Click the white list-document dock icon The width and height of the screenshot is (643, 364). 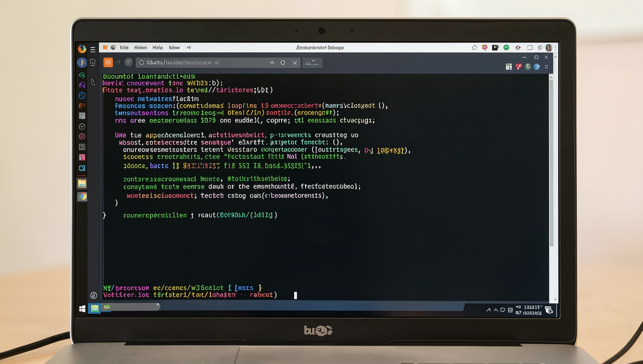pyautogui.click(x=82, y=147)
